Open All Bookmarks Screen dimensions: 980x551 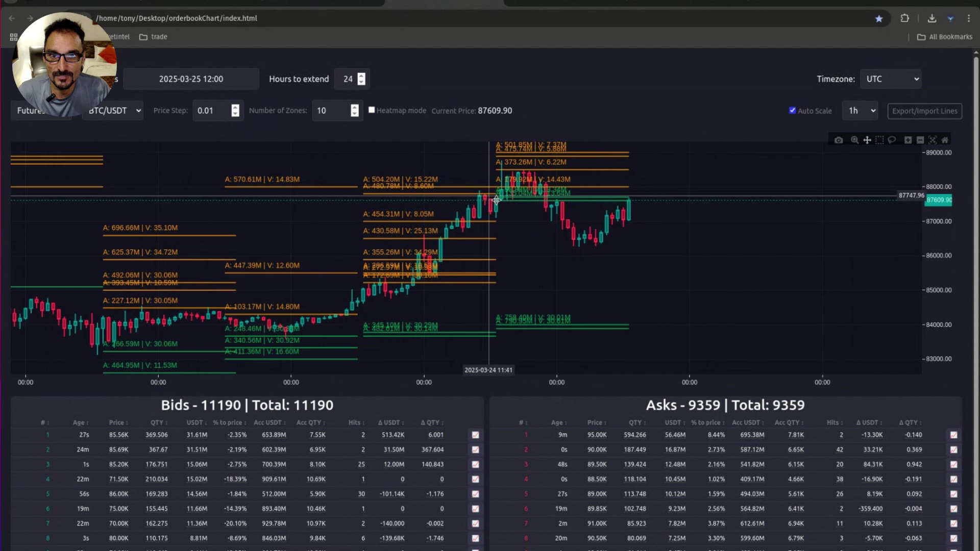(944, 36)
